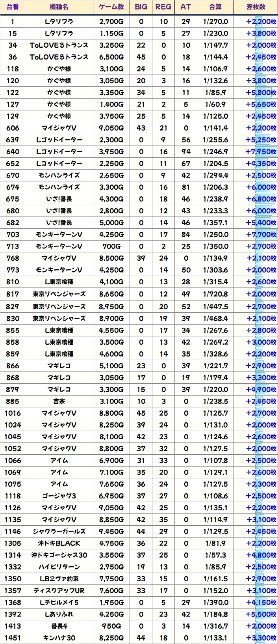Select the ハイビリターン machine name
This screenshot has width=278, height=644.
point(59,567)
